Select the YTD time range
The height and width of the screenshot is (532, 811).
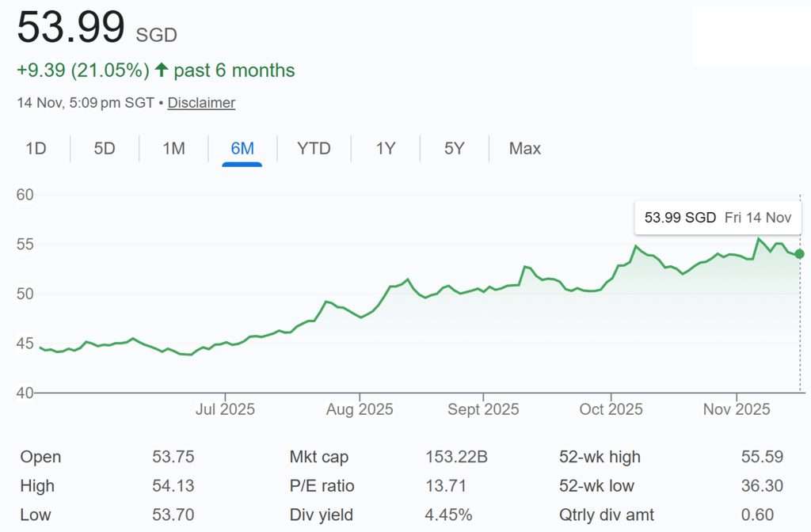pyautogui.click(x=314, y=148)
